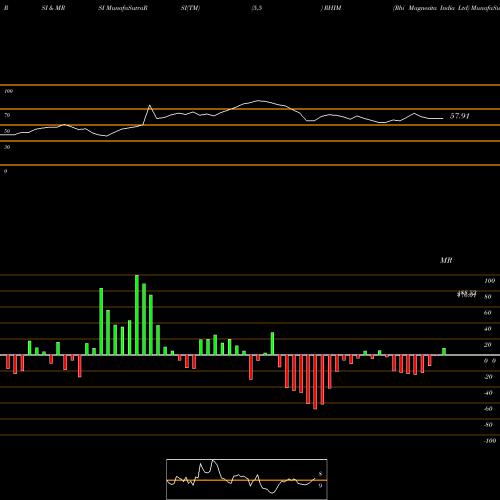The height and width of the screenshot is (500, 500).
Task: Click the tallest green bar in MR histogram
Action: [137, 315]
